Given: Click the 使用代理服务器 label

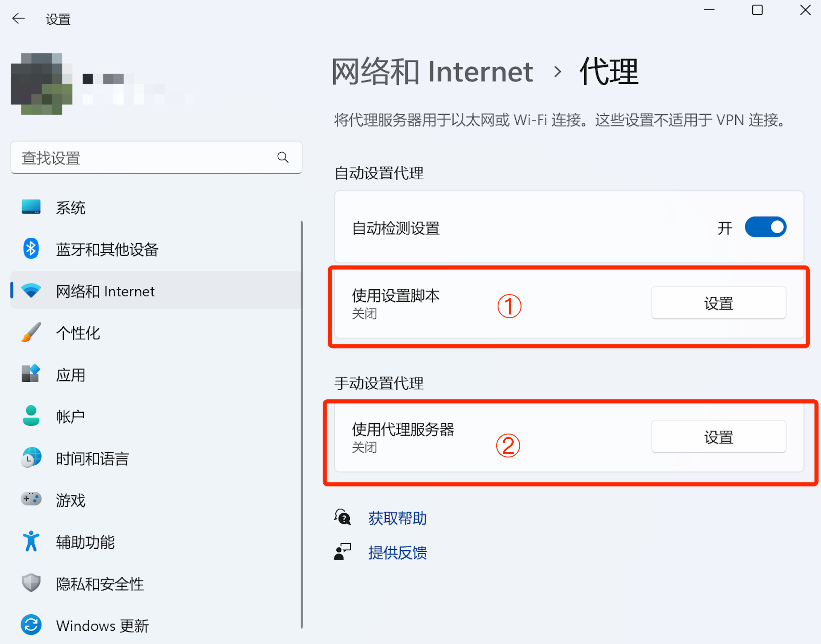Looking at the screenshot, I should pos(403,429).
